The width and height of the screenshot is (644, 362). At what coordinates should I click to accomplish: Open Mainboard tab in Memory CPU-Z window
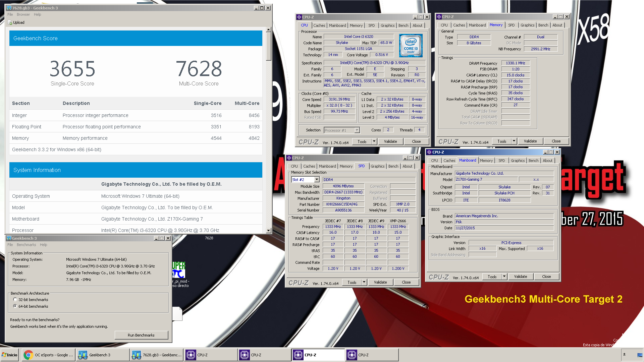[x=477, y=25]
